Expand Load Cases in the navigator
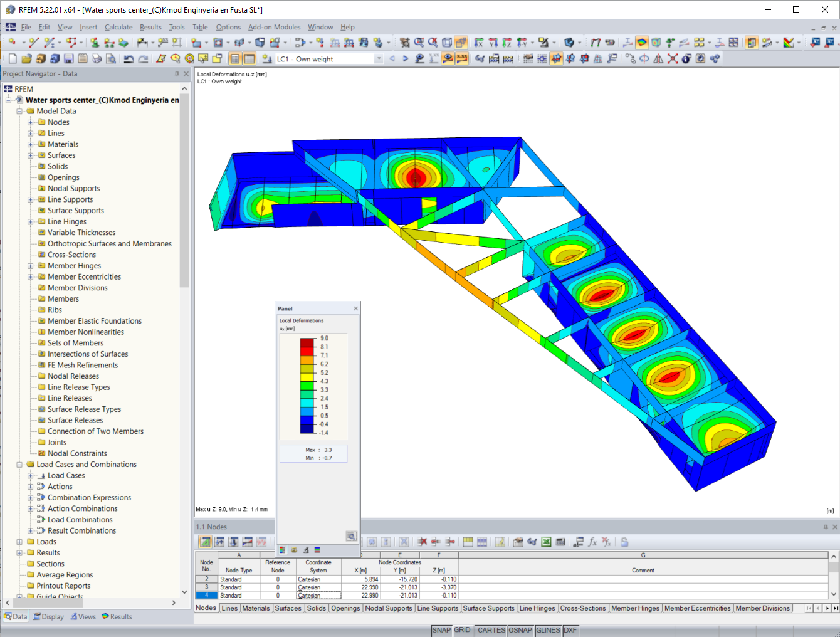The width and height of the screenshot is (840, 637). point(30,475)
